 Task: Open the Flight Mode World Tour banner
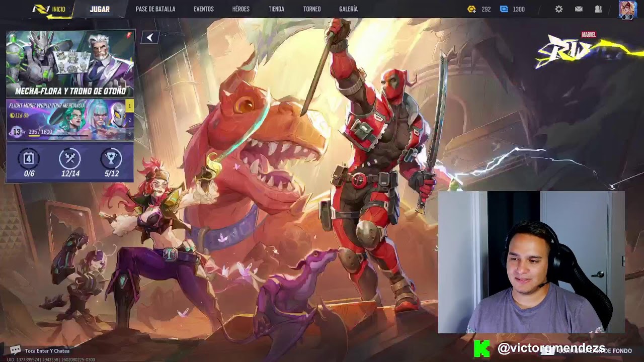(65, 120)
